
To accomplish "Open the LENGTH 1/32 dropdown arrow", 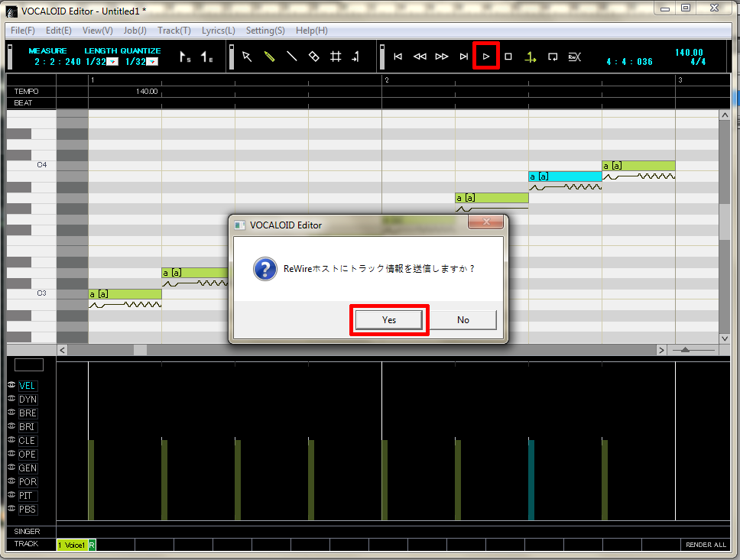I will point(113,62).
